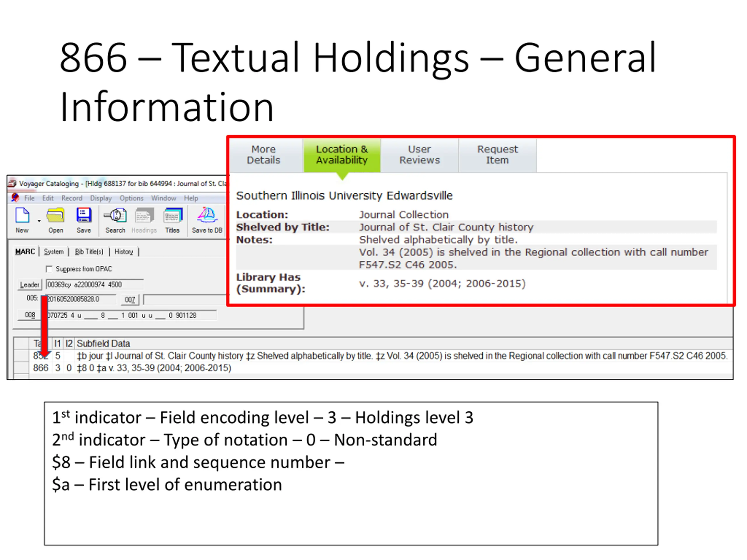Viewport: 747px width, 560px height.
Task: Select the More Details tab
Action: [263, 155]
